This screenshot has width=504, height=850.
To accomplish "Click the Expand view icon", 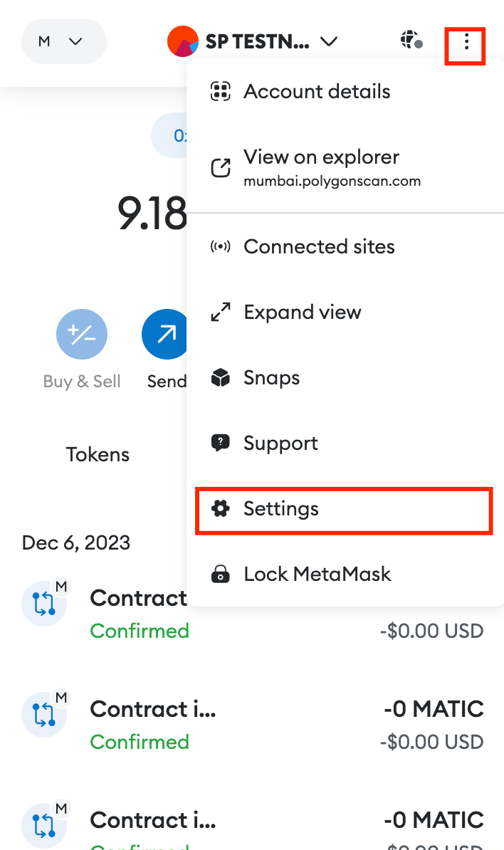I will coord(221,312).
